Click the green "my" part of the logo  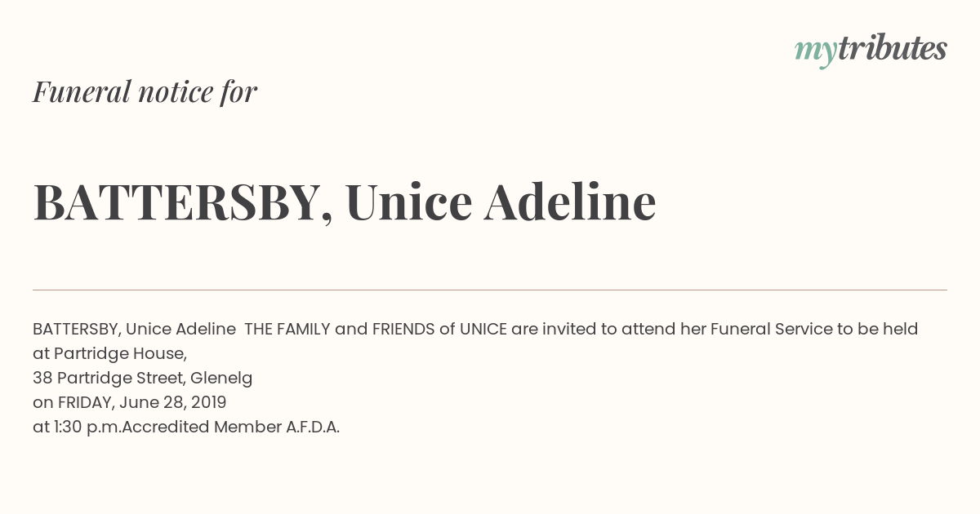[815, 51]
